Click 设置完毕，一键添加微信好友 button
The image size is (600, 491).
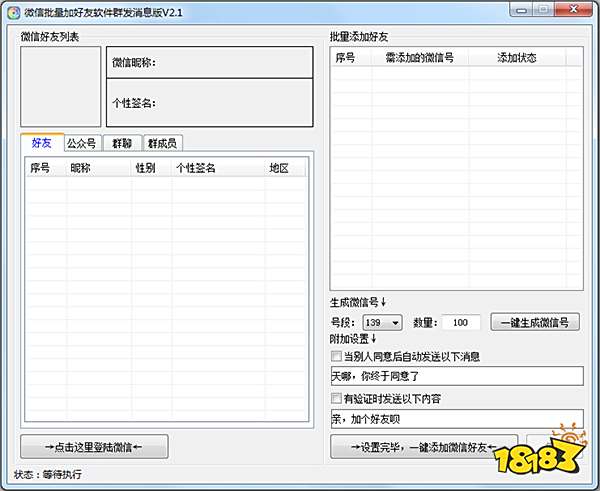[x=424, y=447]
